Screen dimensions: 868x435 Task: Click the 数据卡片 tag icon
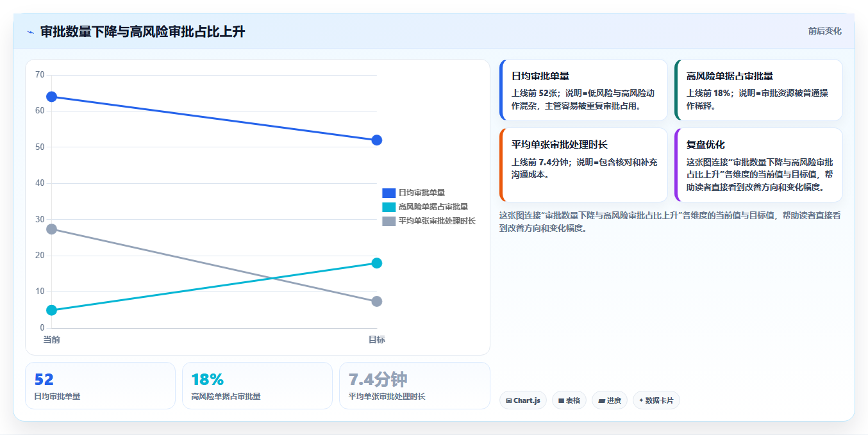[641, 400]
